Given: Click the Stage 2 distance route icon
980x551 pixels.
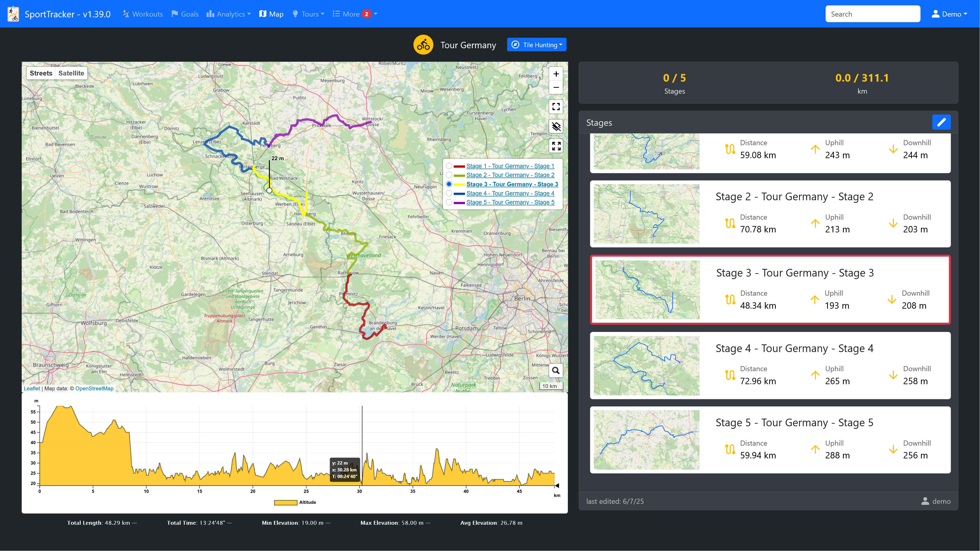Looking at the screenshot, I should 730,223.
